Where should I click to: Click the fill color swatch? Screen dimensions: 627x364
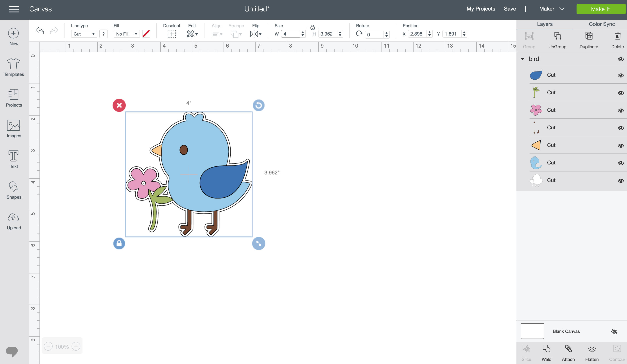[x=146, y=34]
